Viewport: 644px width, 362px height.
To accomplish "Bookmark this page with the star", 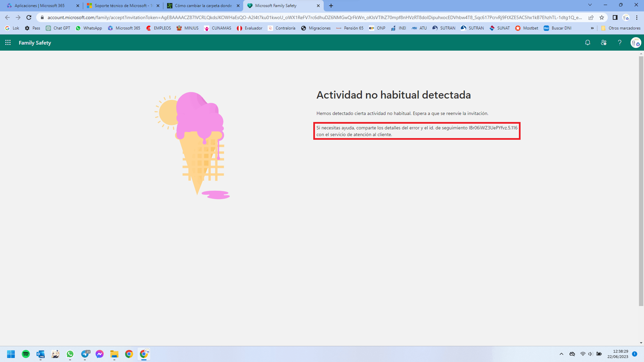I will pyautogui.click(x=602, y=17).
